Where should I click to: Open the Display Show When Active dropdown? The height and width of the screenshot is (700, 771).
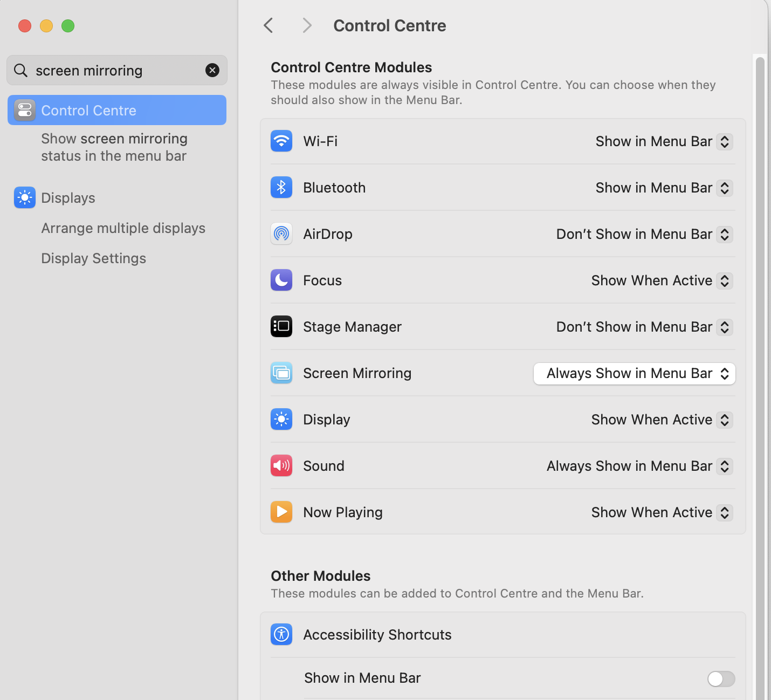coord(662,420)
